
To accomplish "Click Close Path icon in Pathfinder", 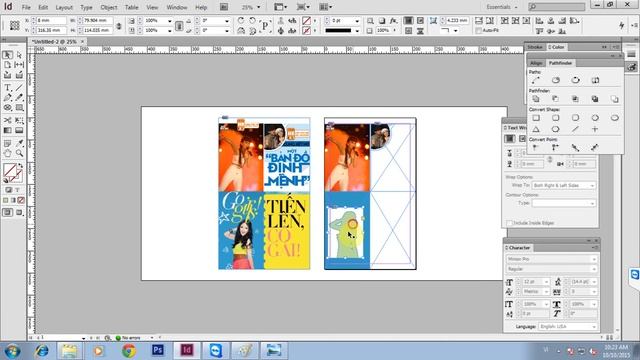I will 575,80.
